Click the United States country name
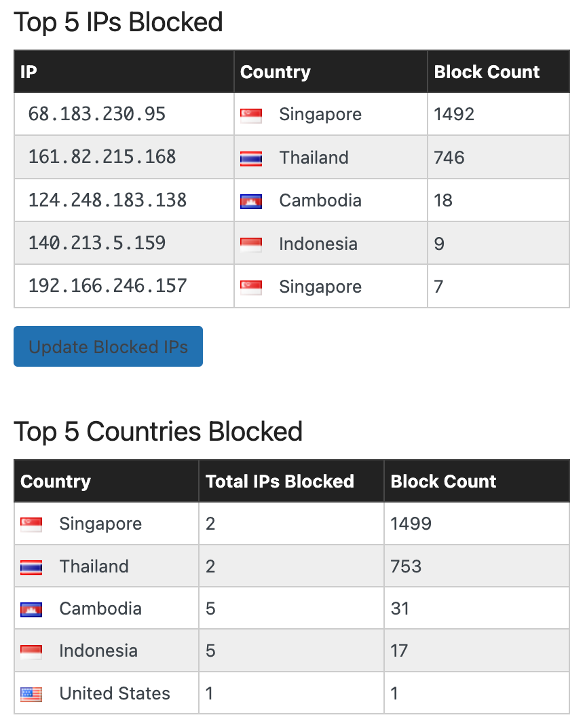The width and height of the screenshot is (585, 728). coord(115,693)
